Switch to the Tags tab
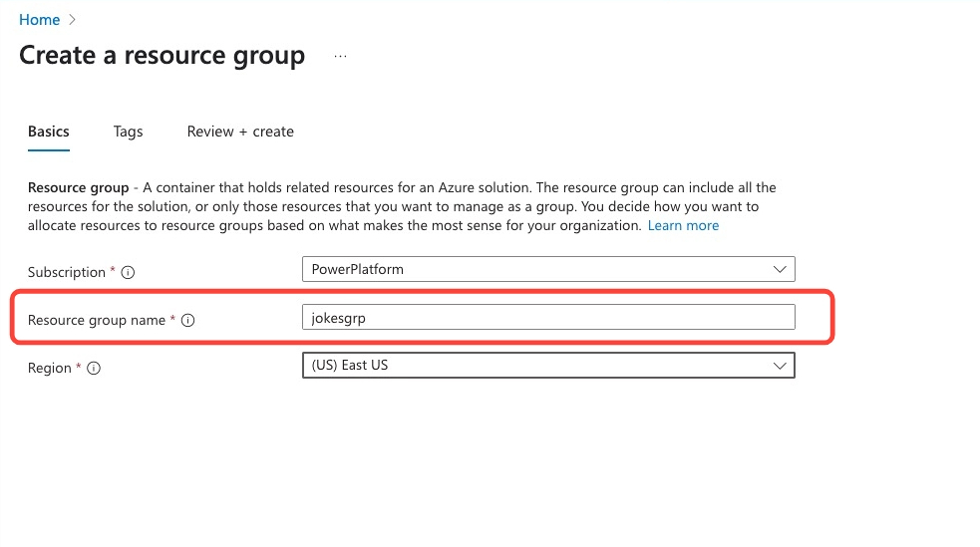 [128, 132]
